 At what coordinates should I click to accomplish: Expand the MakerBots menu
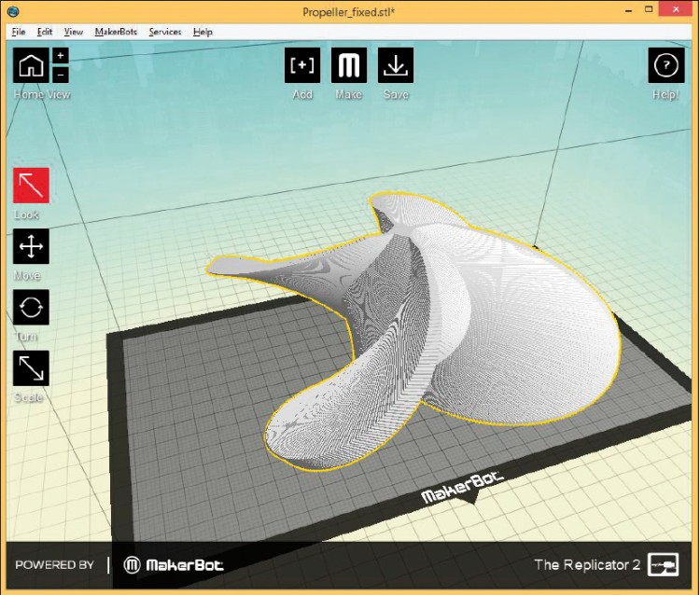(x=116, y=32)
